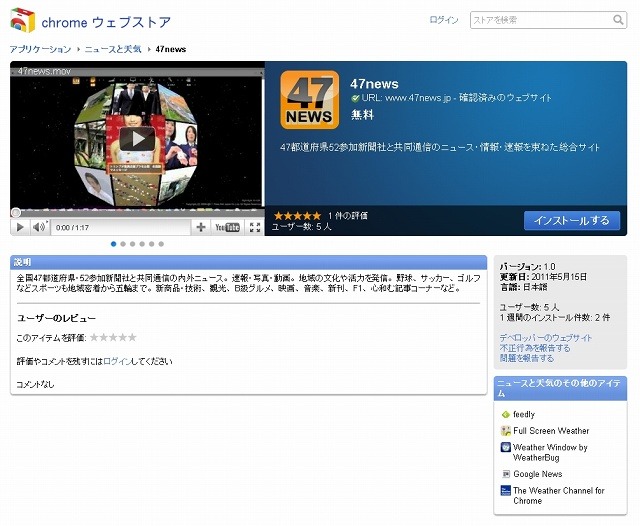Click the コメントなし text
The height and width of the screenshot is (526, 640).
coord(35,384)
